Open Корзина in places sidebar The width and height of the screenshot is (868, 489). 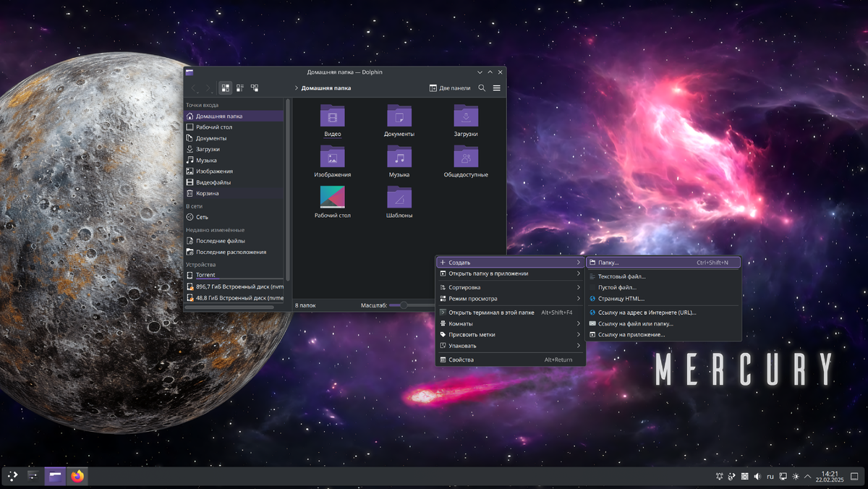point(234,193)
